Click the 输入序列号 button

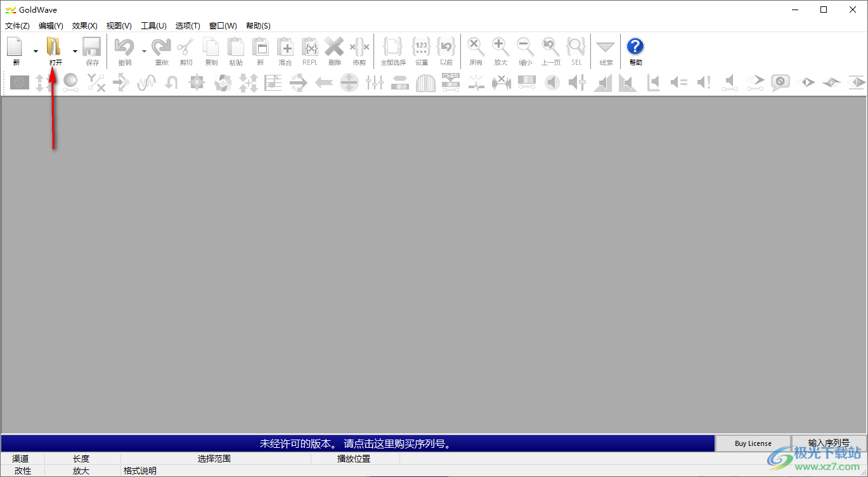(829, 443)
